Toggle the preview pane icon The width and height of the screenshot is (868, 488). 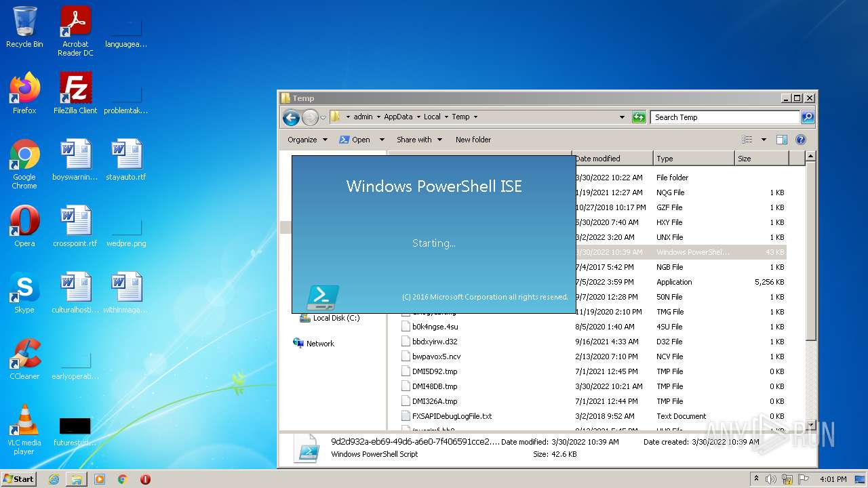tap(781, 140)
